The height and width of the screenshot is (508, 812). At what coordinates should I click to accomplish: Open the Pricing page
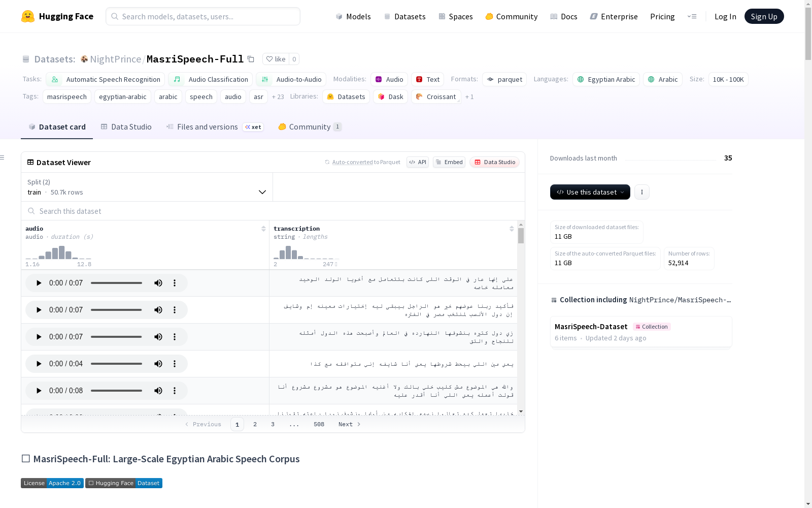(x=662, y=16)
